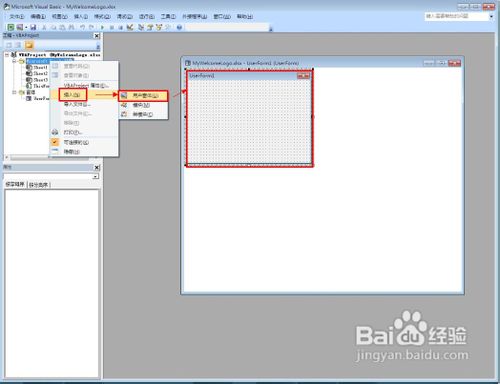The image size is (500, 384).
Task: Open the 编辑(E) menu
Action: point(38,16)
